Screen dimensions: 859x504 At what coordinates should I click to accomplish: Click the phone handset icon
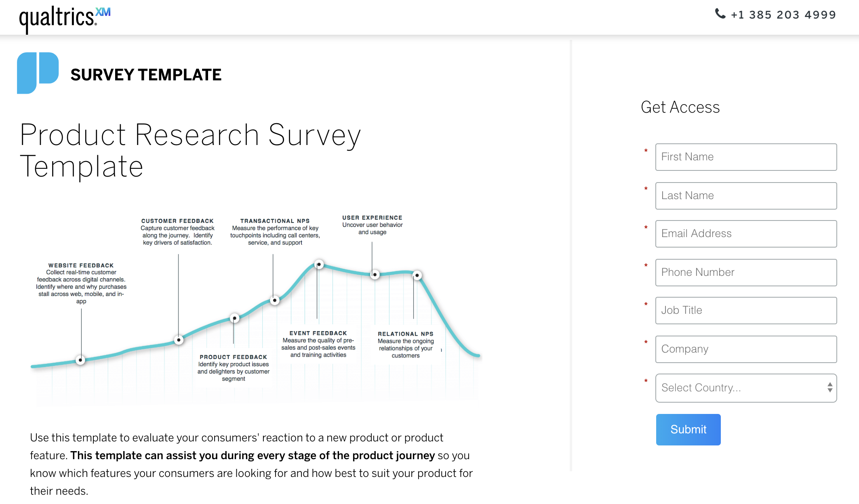coord(720,14)
